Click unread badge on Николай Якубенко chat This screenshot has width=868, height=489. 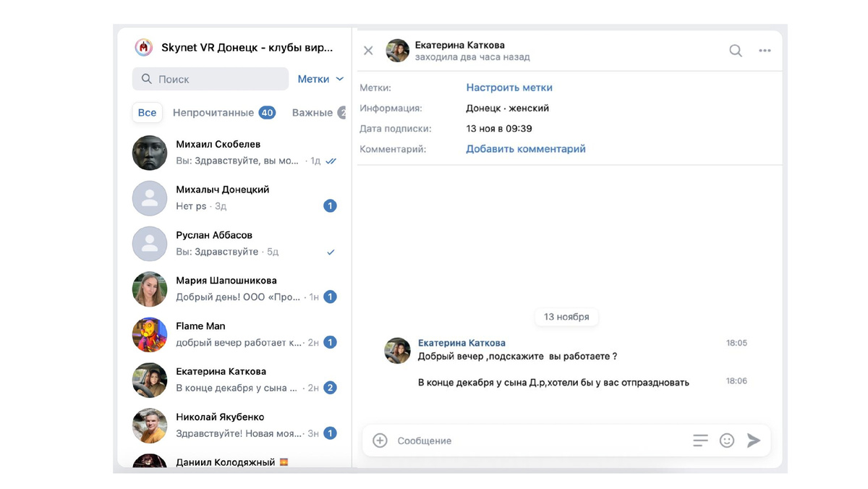(x=330, y=433)
